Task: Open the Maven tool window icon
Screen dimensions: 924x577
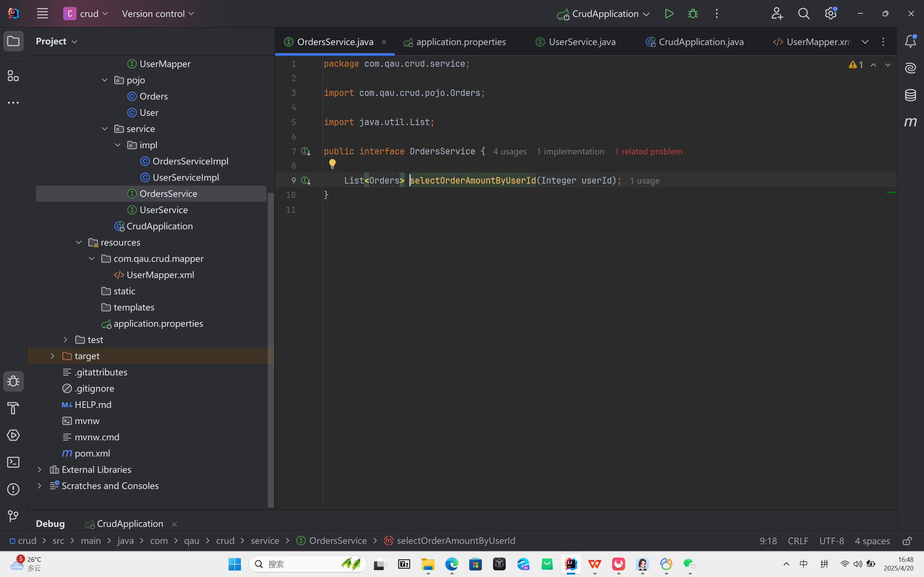Action: (x=910, y=122)
